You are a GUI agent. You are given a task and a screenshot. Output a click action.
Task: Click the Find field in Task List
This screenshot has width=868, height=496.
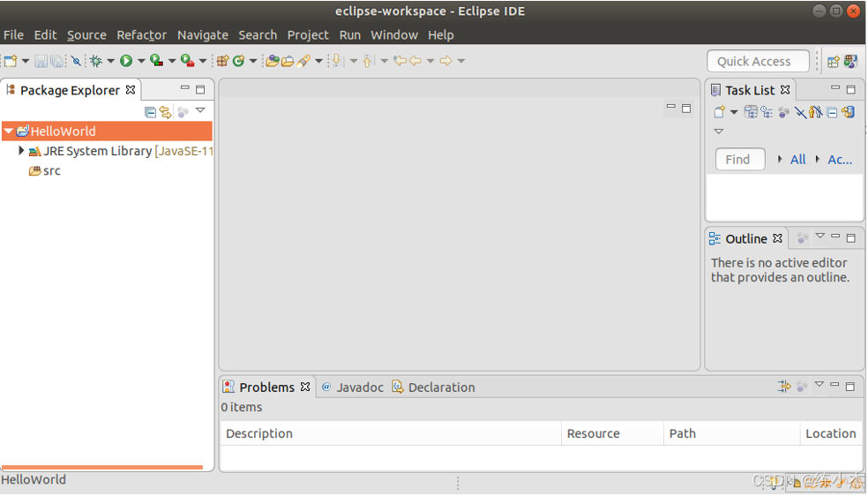pos(740,160)
